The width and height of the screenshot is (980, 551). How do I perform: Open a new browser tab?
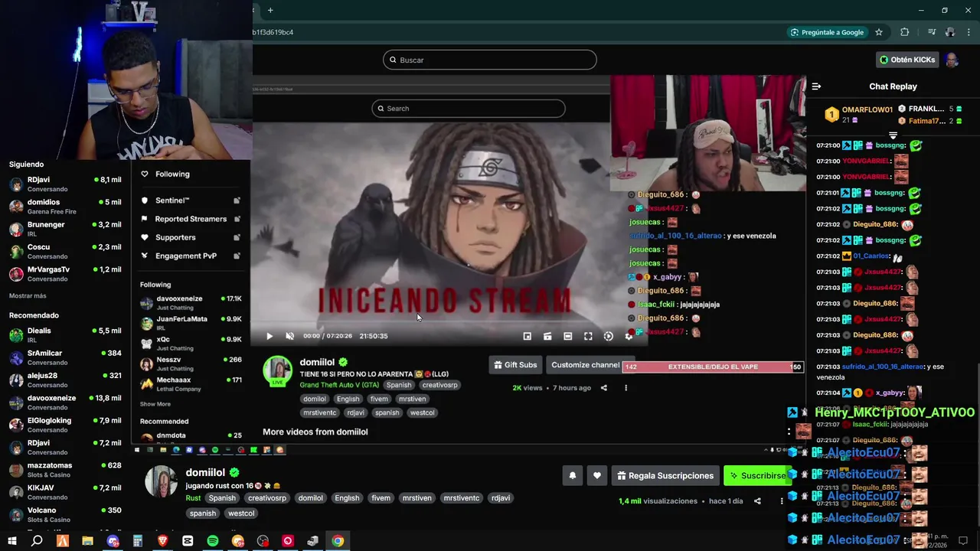(x=270, y=10)
